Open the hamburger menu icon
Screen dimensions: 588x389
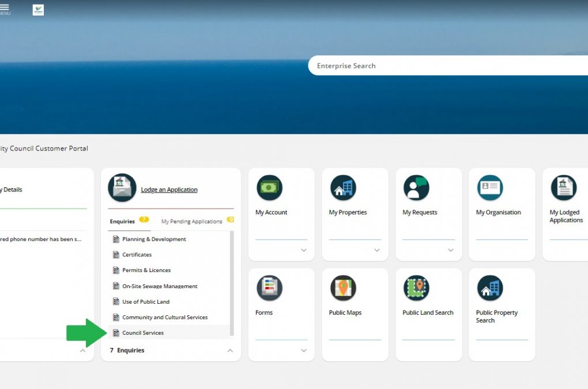tap(4, 8)
